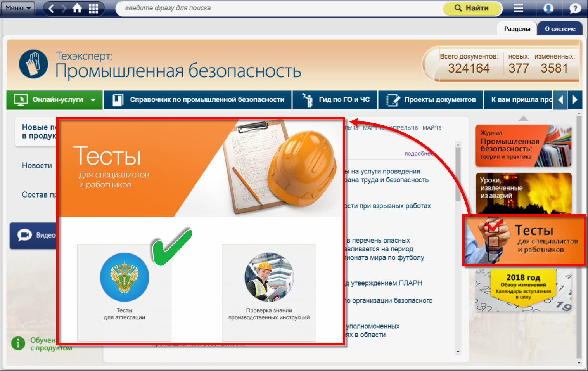Click the home icon in top toolbar
The image size is (588, 371).
coord(77,8)
